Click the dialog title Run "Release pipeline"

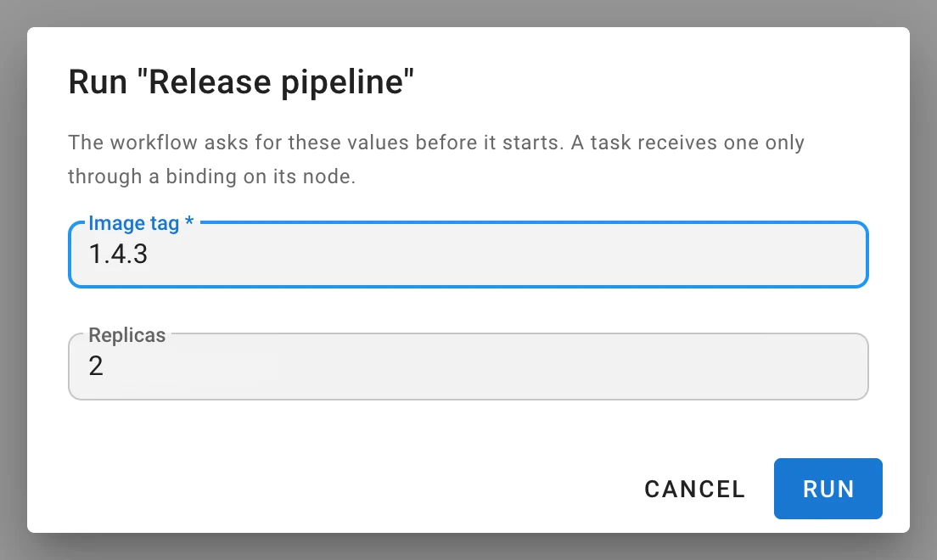point(241,81)
